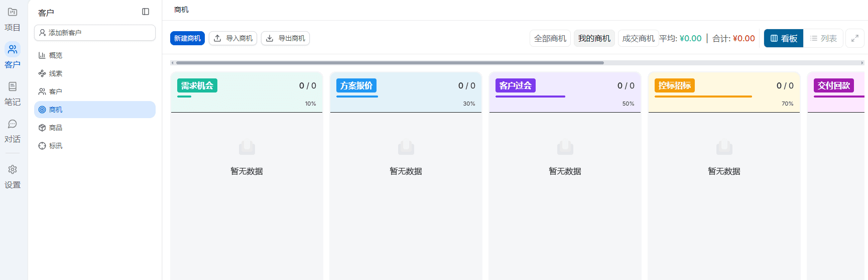Filter by 全部商机
The image size is (868, 280).
550,38
